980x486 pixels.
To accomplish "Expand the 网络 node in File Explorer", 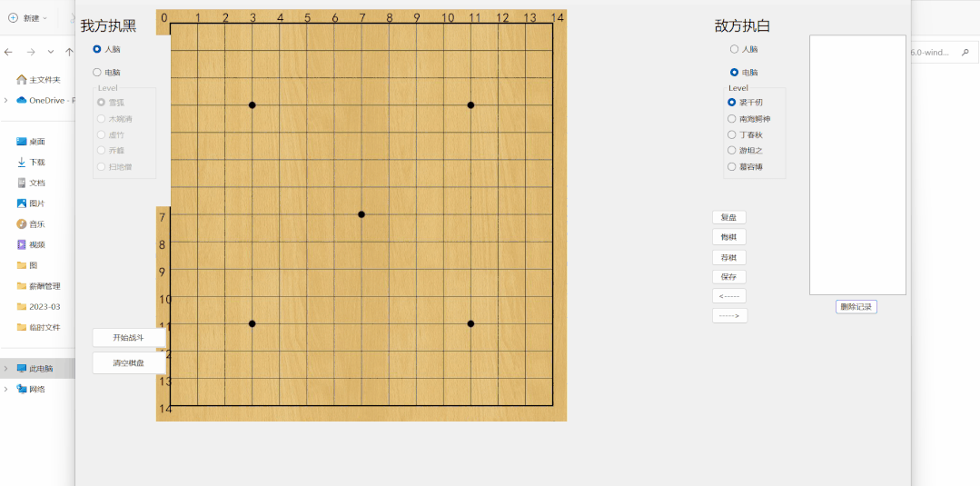I will click(5, 389).
